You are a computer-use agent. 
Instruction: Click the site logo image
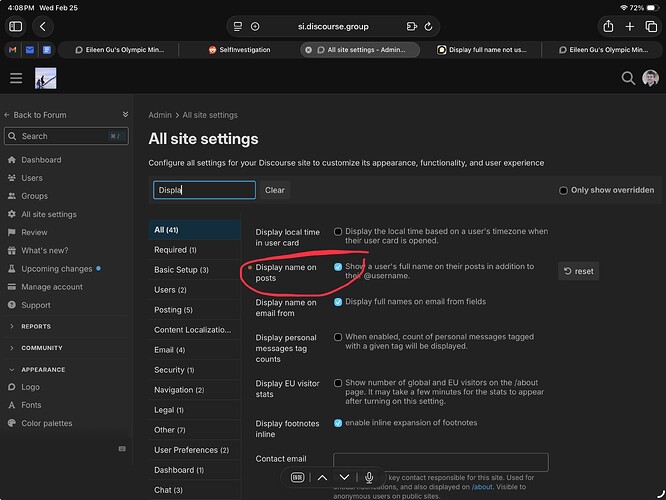click(45, 78)
